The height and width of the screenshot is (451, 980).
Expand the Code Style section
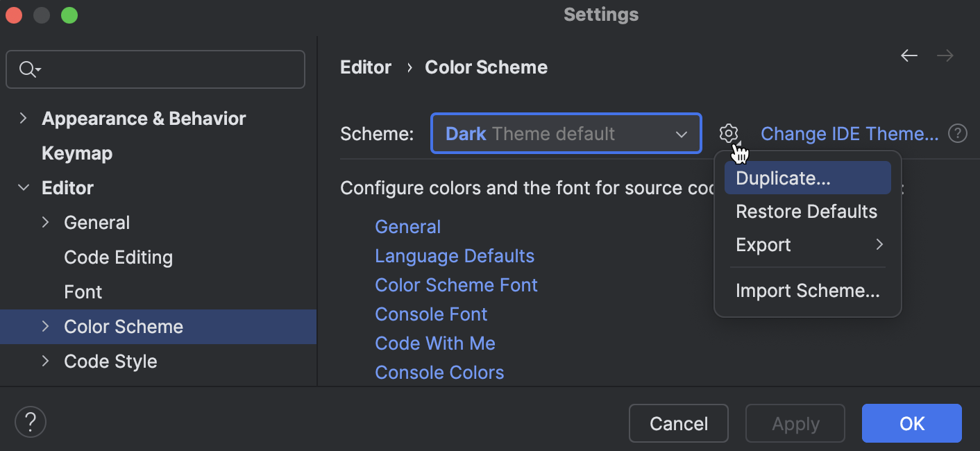click(45, 361)
